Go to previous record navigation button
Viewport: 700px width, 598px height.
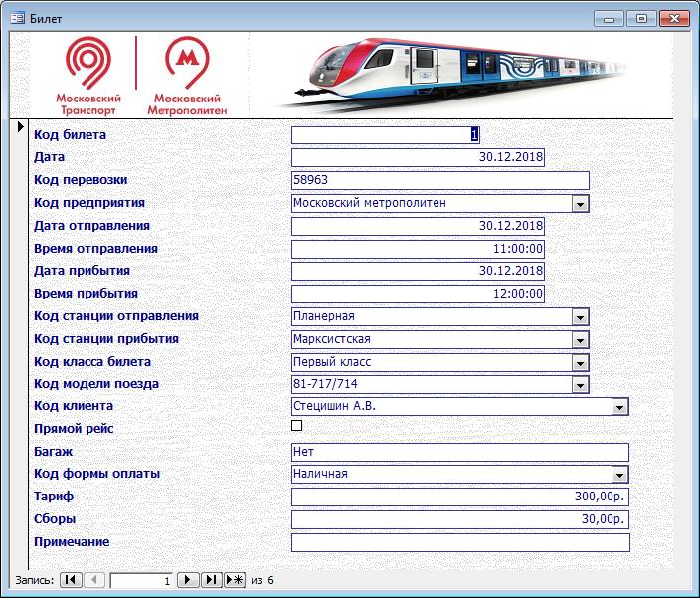(94, 580)
